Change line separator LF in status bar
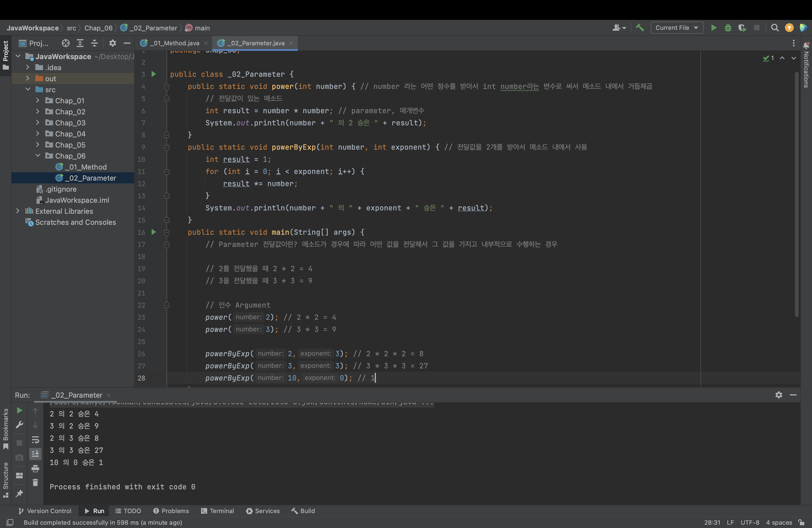This screenshot has width=812, height=528. click(730, 522)
